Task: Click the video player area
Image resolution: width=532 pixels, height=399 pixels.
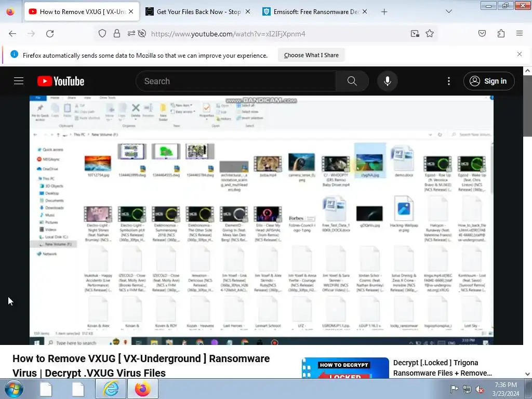Action: point(261,220)
